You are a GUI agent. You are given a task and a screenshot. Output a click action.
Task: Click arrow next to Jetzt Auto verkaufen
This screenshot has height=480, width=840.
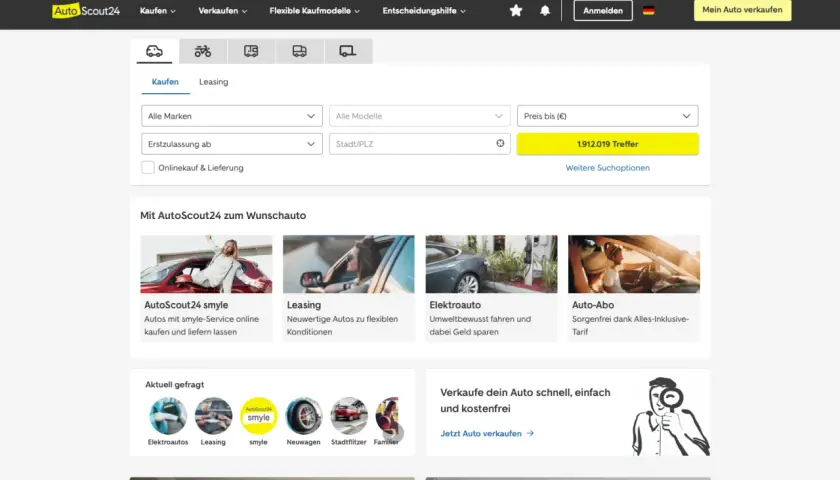530,433
